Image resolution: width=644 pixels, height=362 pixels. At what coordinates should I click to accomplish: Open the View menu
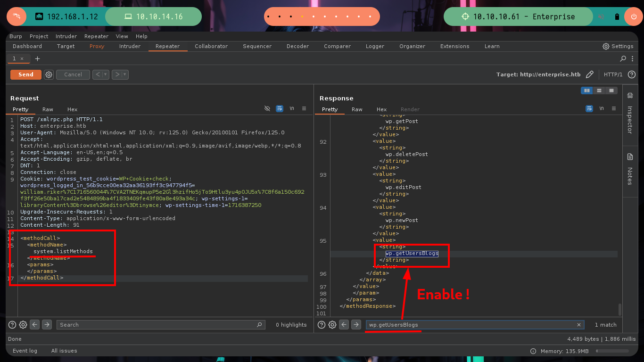122,36
